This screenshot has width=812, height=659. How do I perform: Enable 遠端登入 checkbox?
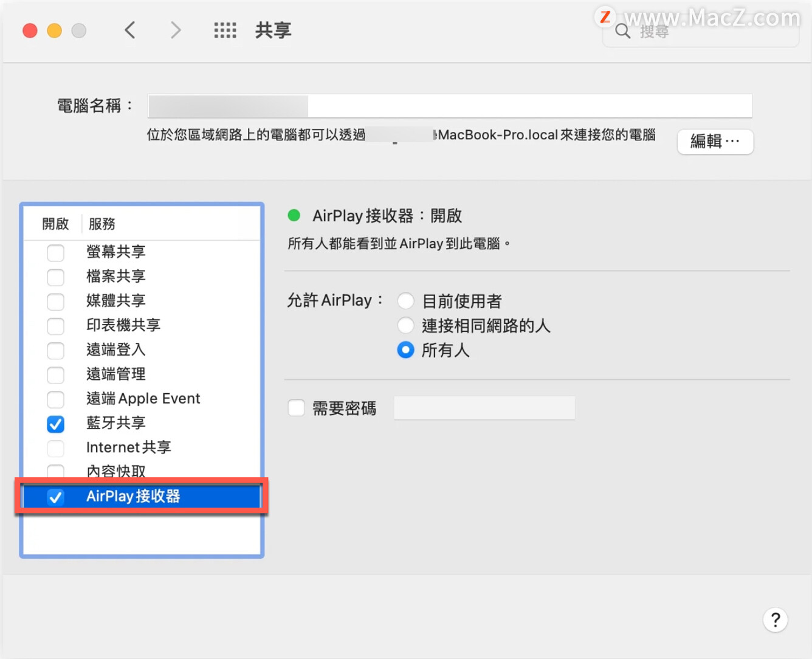point(55,350)
